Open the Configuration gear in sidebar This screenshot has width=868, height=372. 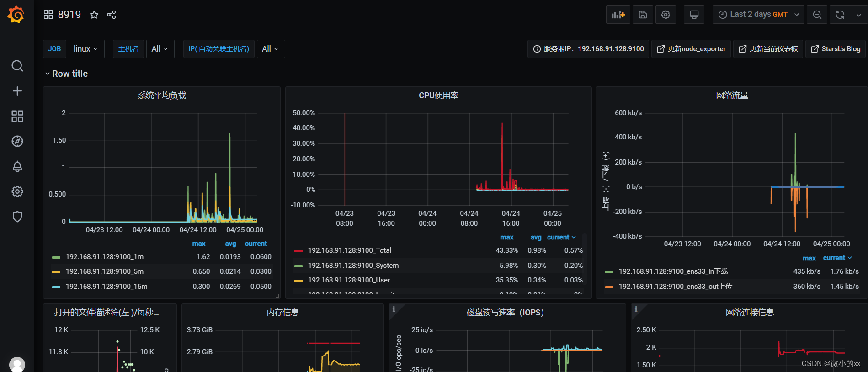point(17,191)
